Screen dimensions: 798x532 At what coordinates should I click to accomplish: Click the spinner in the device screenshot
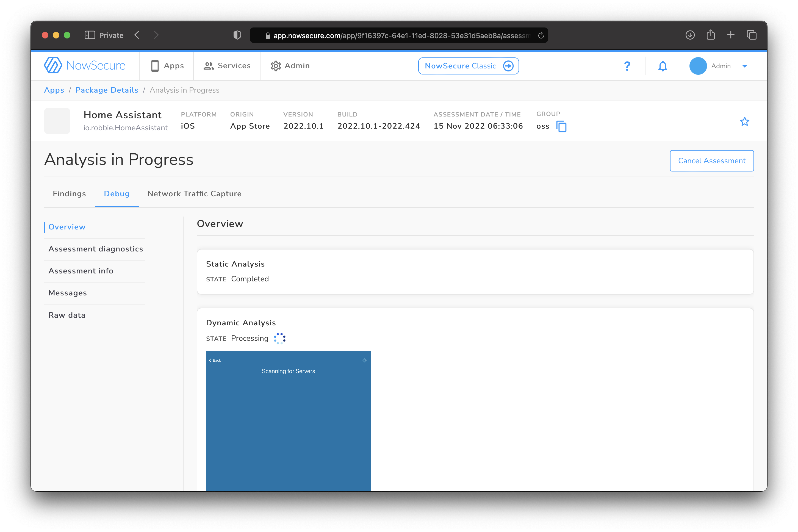(x=364, y=360)
